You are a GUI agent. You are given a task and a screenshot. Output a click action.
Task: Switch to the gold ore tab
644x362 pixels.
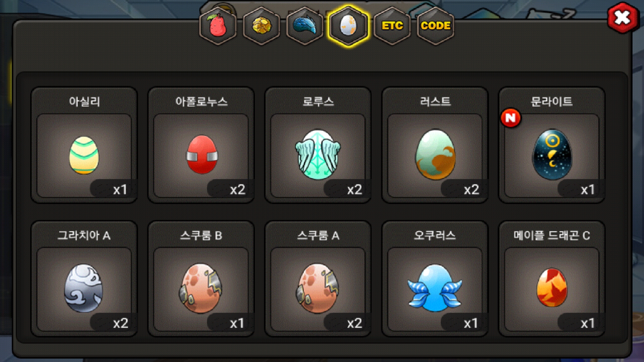[x=261, y=25]
